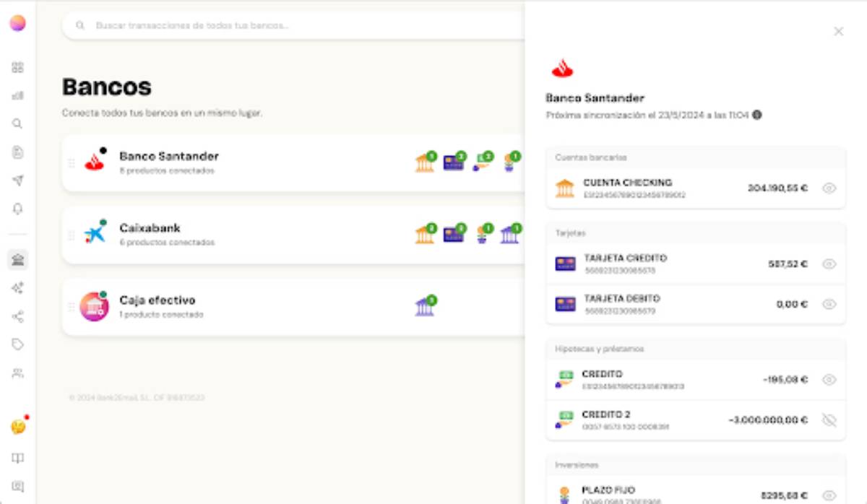
Task: Open the sparkles icon in sidebar
Action: coord(18,288)
